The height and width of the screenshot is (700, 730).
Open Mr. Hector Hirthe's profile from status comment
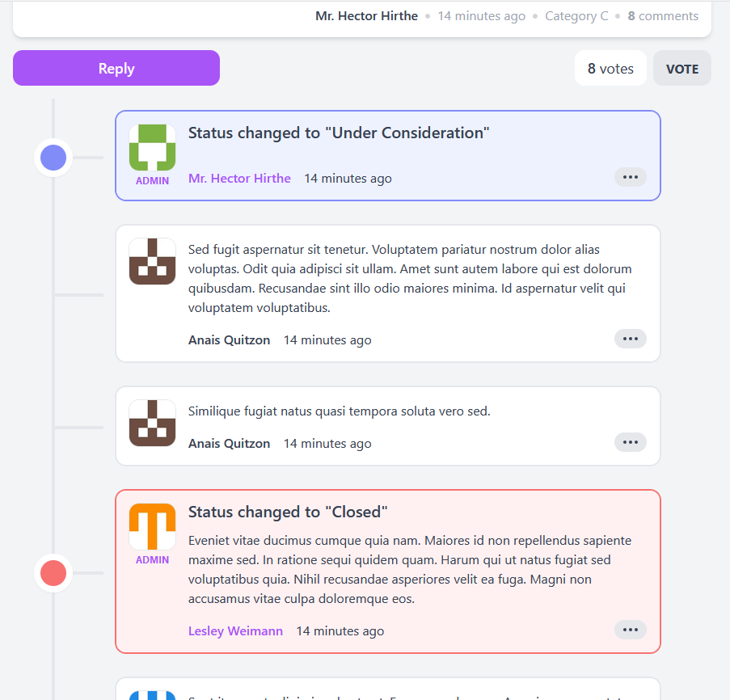point(239,179)
